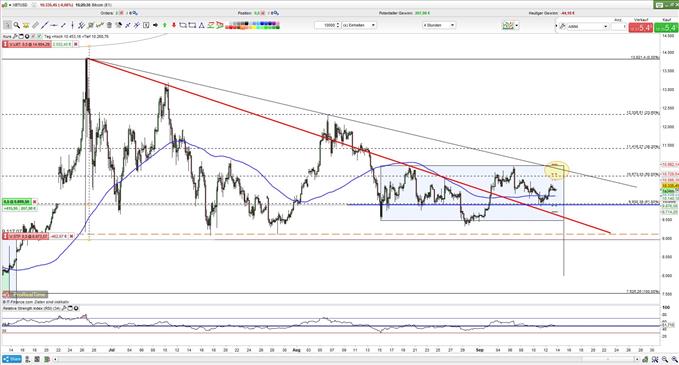Click the red Verkauf sell button
Viewport: 679px width, 365px height.
tap(640, 28)
